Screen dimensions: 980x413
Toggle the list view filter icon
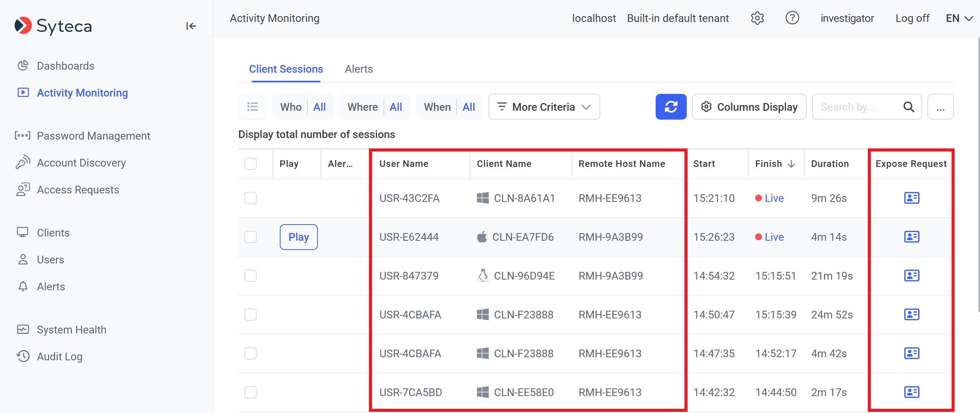point(252,107)
